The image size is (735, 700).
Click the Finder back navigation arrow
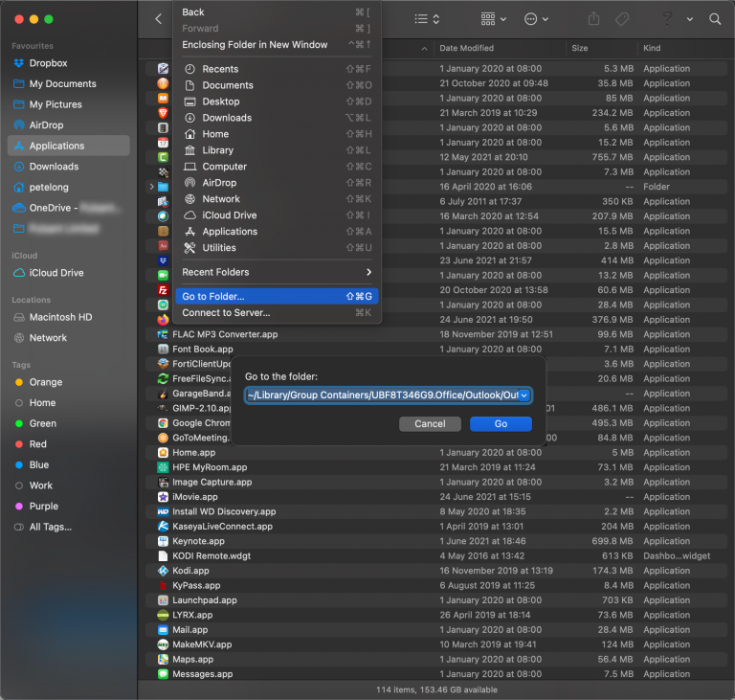[159, 19]
